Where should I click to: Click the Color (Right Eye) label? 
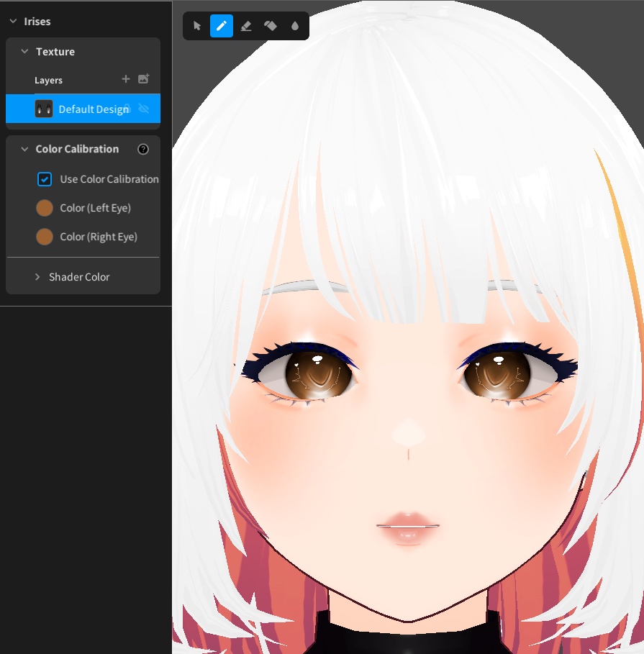click(99, 237)
